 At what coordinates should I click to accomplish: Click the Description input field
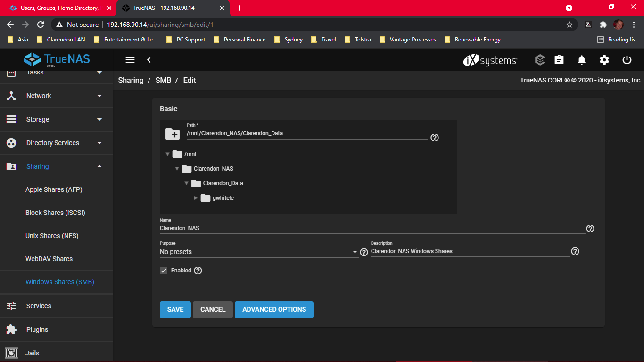(471, 251)
